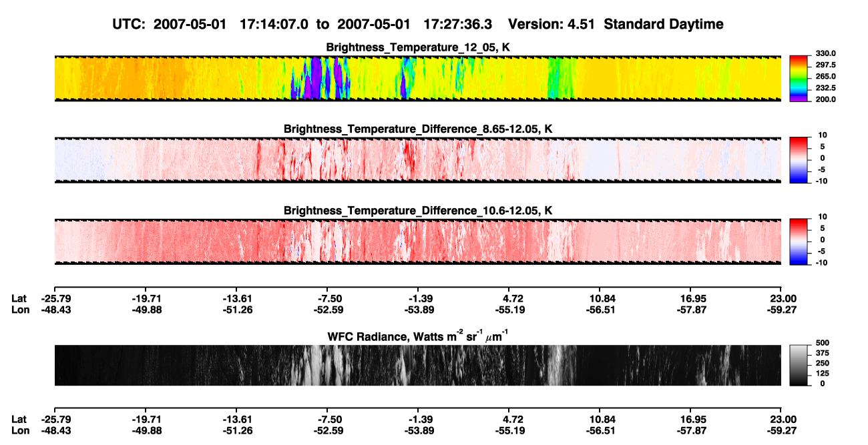Click the 10 label on 10.6-12.05 colorbar
The width and height of the screenshot is (868, 445).
point(821,217)
